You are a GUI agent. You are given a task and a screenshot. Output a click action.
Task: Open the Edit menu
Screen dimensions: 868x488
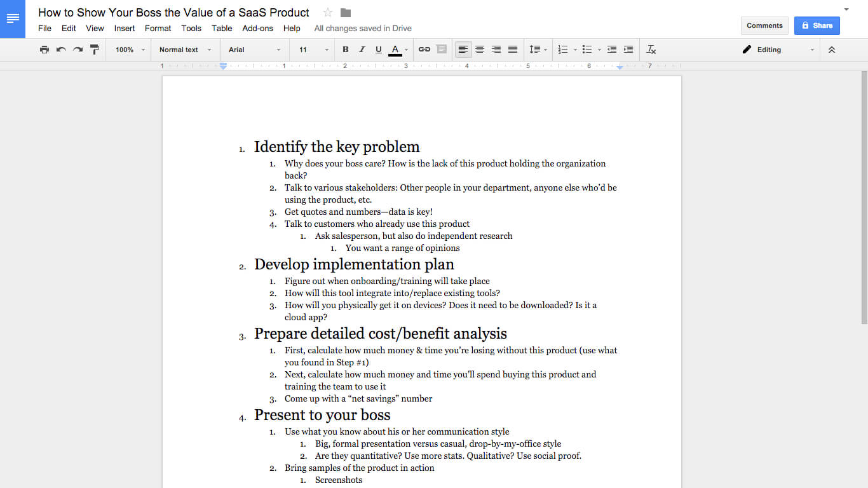(69, 29)
